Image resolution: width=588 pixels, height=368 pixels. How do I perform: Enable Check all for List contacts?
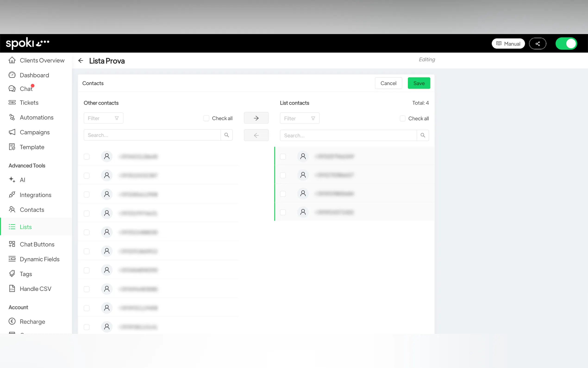pos(403,118)
